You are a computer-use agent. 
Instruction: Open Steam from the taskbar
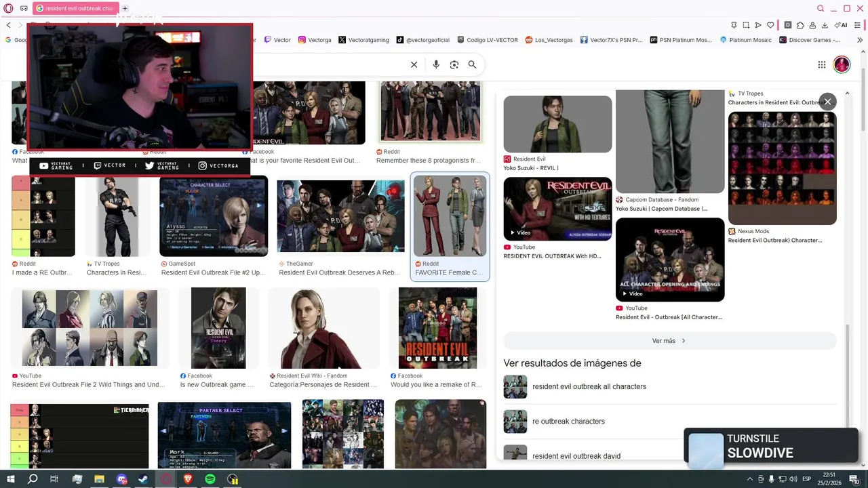pos(144,479)
